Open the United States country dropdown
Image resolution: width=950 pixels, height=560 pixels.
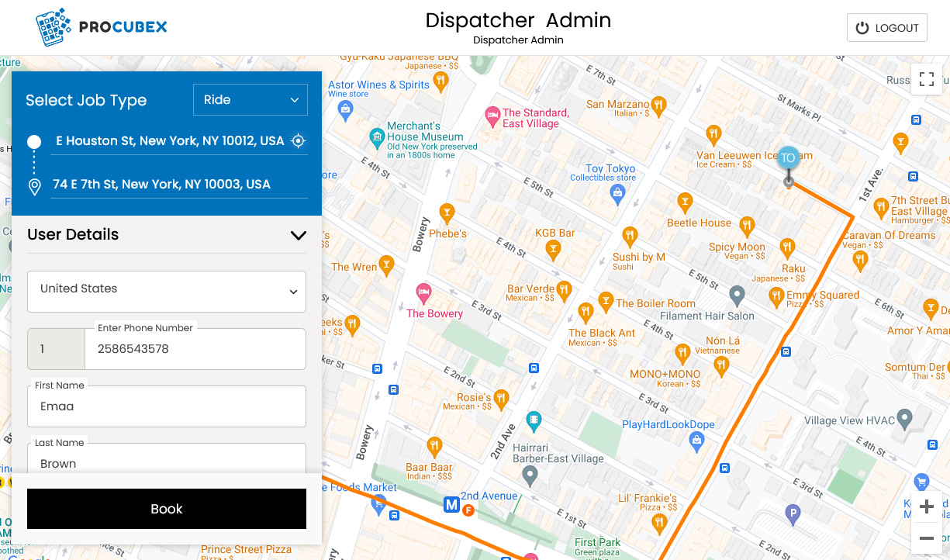(167, 292)
